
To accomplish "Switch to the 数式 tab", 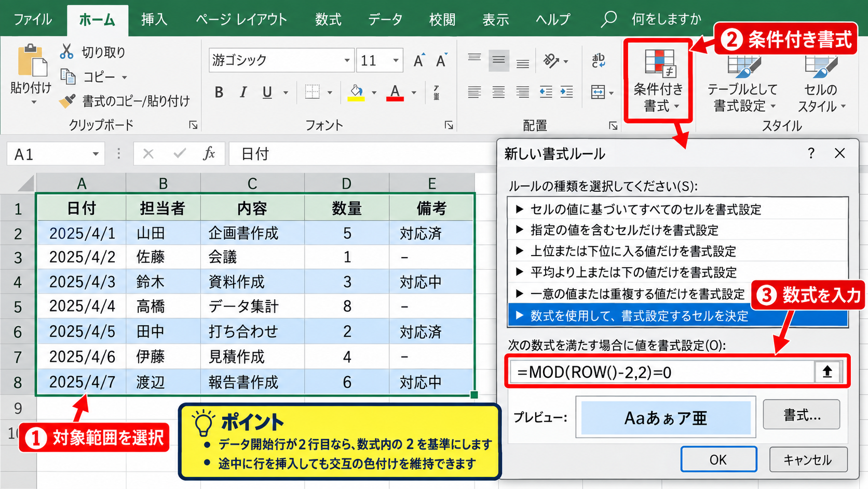I will point(328,20).
